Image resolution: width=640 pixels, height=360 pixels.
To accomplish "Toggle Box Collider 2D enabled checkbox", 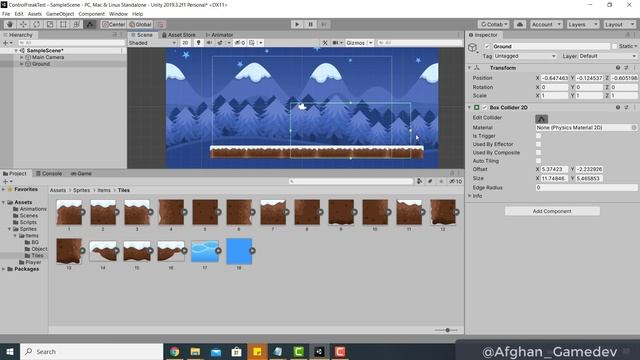I will click(x=484, y=107).
